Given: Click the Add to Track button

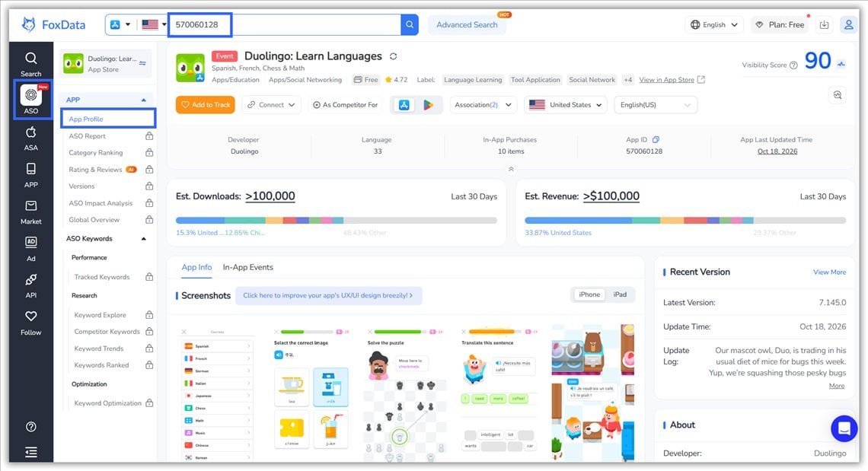Looking at the screenshot, I should (206, 104).
